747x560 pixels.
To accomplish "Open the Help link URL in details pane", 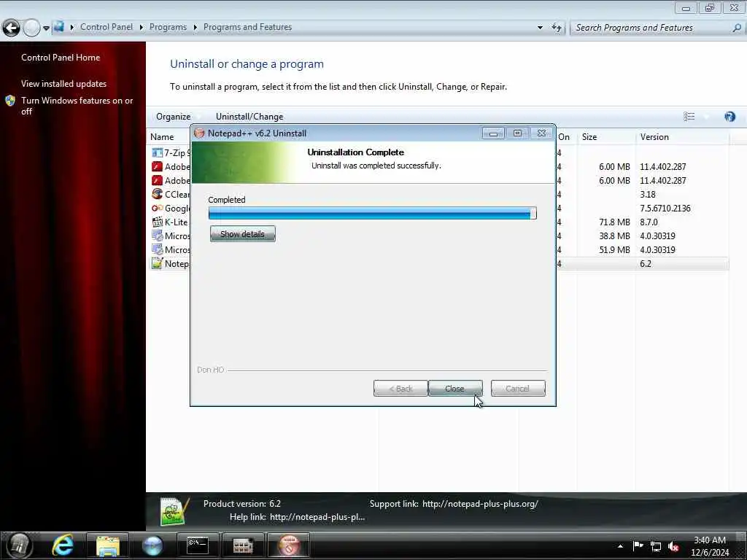I will tap(317, 517).
